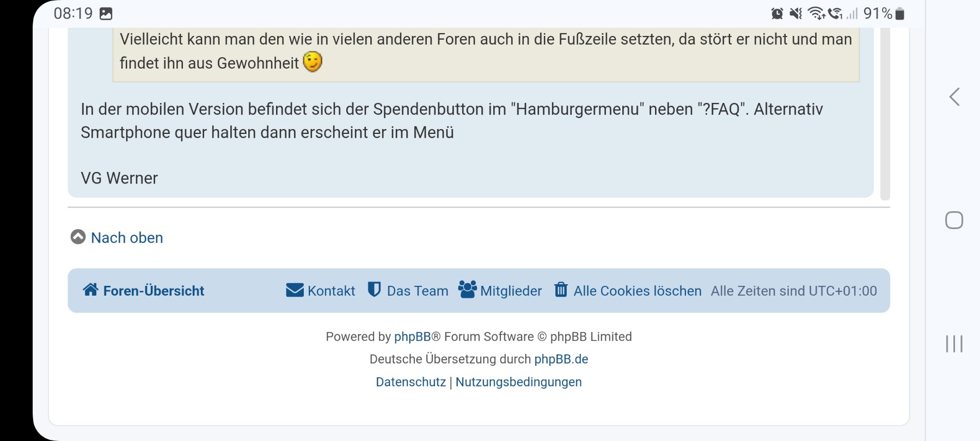Tap the Android home button

click(x=954, y=220)
